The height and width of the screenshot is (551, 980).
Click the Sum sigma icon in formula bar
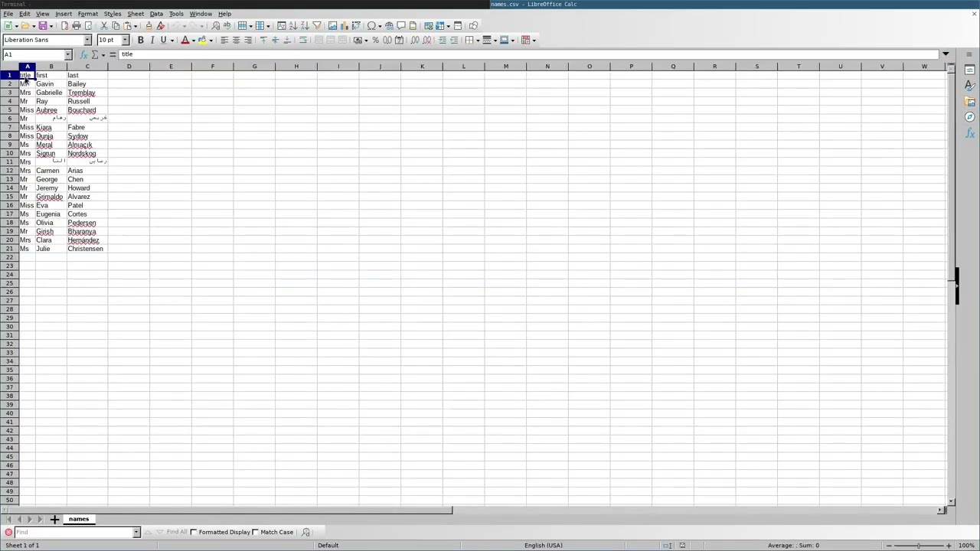pyautogui.click(x=94, y=54)
